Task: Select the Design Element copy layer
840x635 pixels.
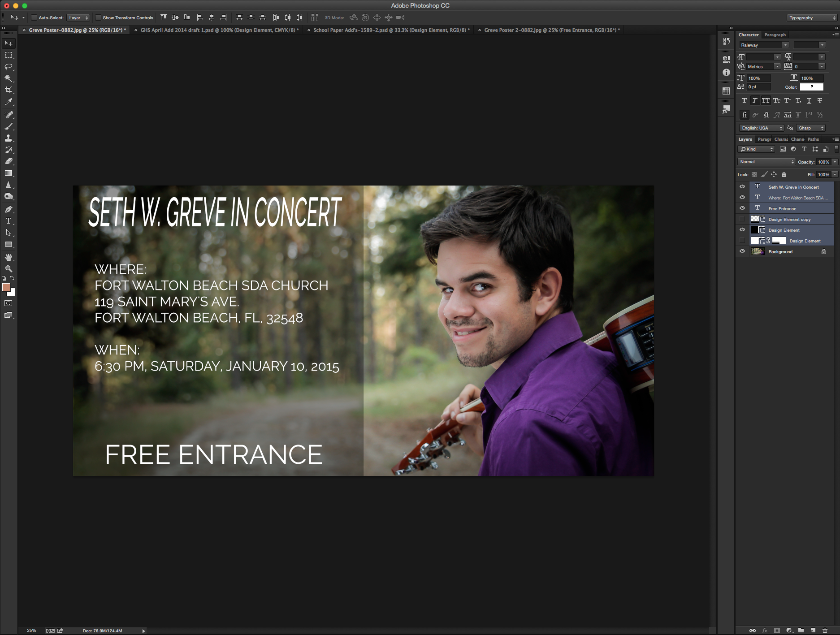Action: tap(789, 220)
